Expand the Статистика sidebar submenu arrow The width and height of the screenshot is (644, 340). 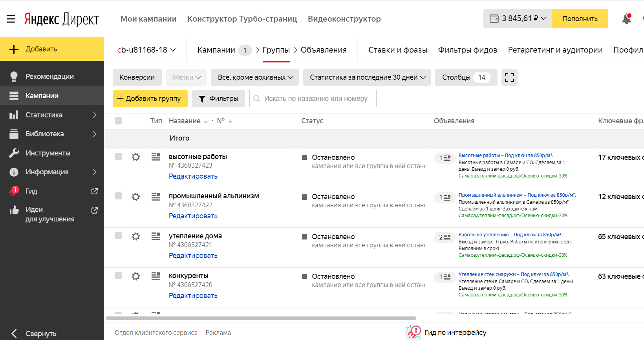pos(95,115)
